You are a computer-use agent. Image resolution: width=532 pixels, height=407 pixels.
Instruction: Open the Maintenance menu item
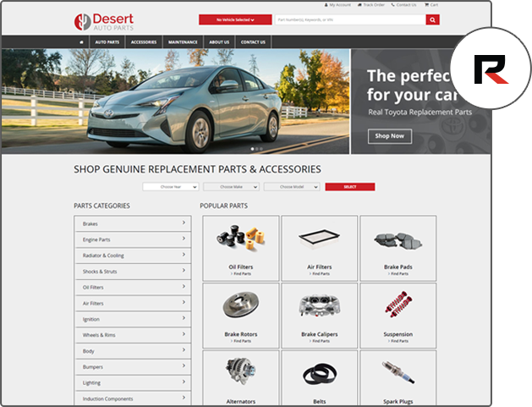(x=182, y=41)
